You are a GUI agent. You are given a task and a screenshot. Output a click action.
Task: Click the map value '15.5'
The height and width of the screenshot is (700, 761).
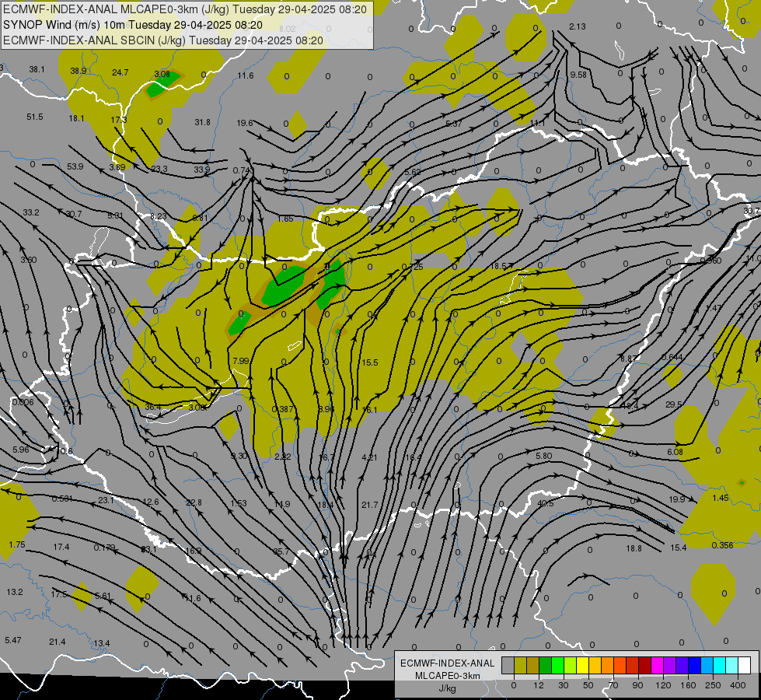pos(370,362)
